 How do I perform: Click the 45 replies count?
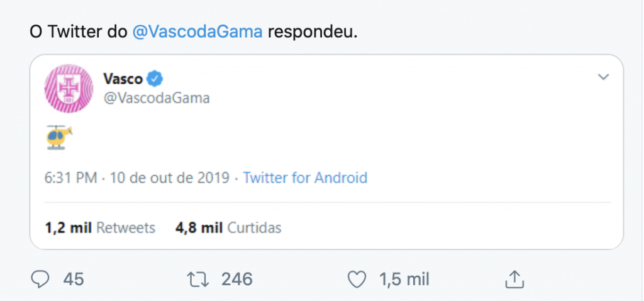(x=74, y=280)
